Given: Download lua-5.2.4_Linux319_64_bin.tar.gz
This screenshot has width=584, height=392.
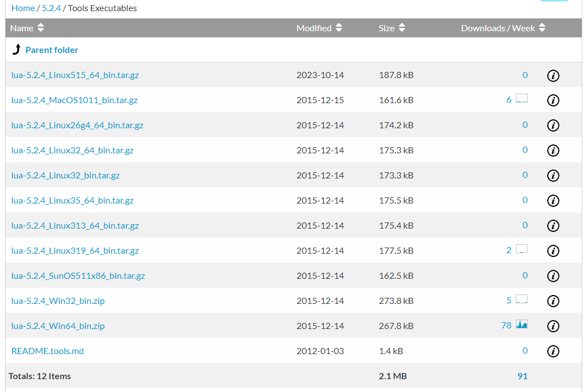Looking at the screenshot, I should 75,251.
